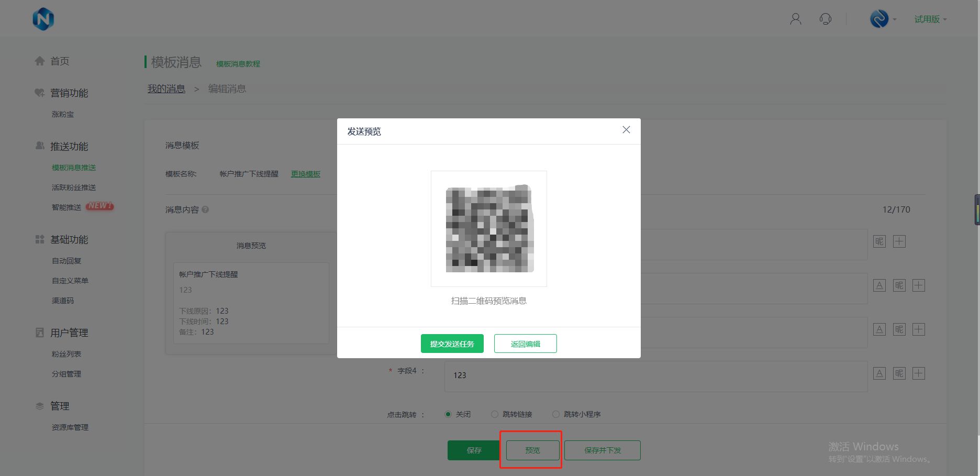The height and width of the screenshot is (476, 980).
Task: Expand the account avatar dropdown arrow
Action: [894, 19]
